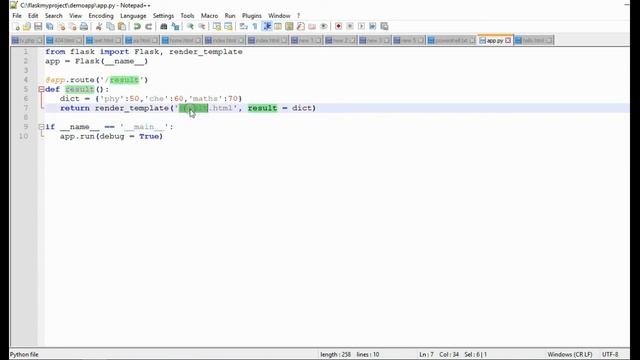640x360 pixels.
Task: Open the Document Map panel icon
Action: tap(289, 27)
